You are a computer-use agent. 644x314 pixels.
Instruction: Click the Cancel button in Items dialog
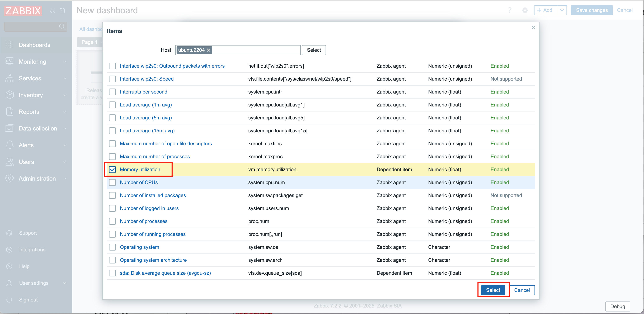522,290
